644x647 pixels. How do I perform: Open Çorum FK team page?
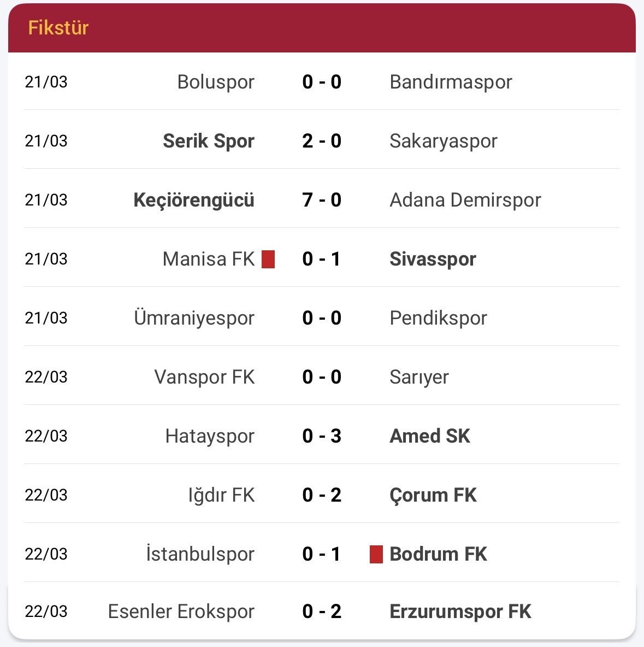pos(433,495)
